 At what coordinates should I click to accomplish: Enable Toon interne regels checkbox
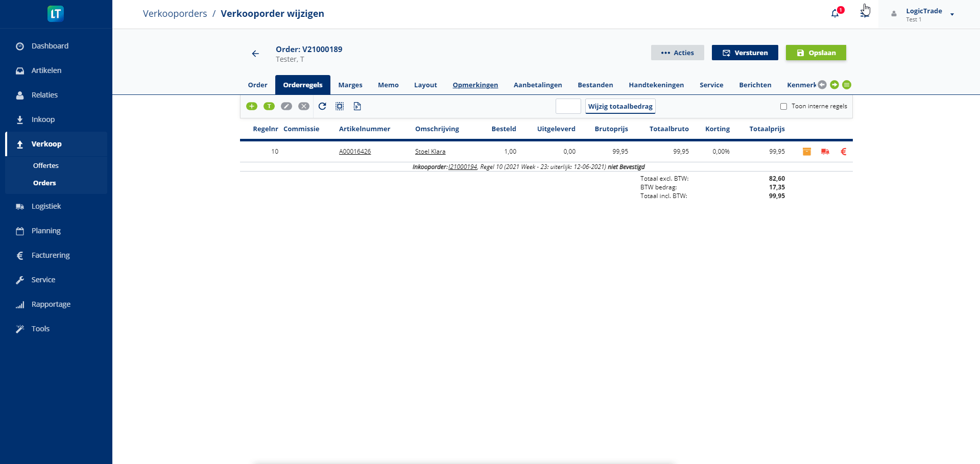coord(783,107)
